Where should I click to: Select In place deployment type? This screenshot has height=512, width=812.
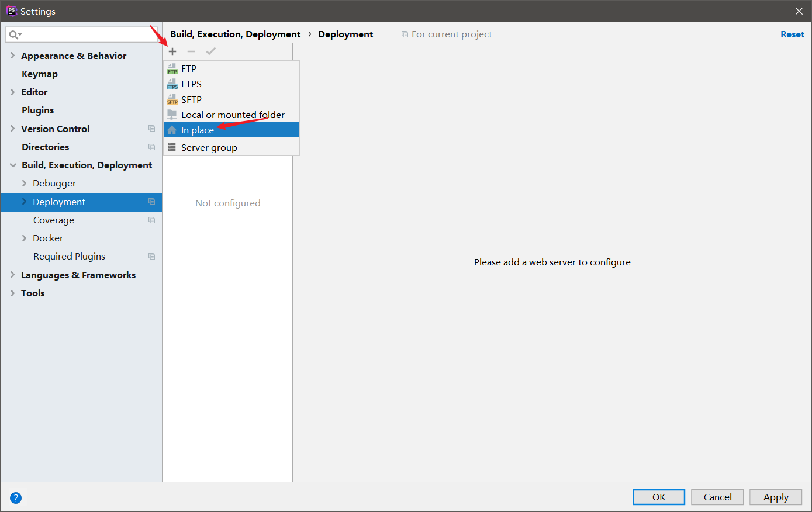pos(197,129)
